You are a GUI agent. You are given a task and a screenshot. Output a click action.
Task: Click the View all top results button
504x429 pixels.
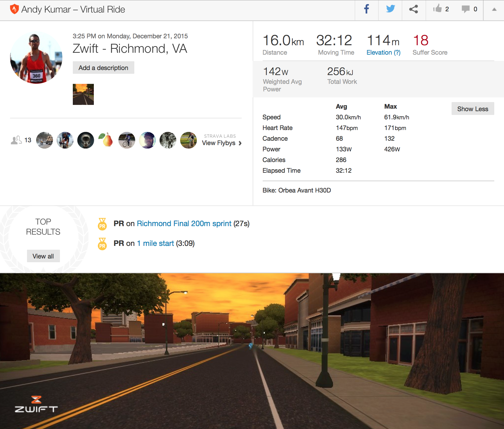[43, 256]
